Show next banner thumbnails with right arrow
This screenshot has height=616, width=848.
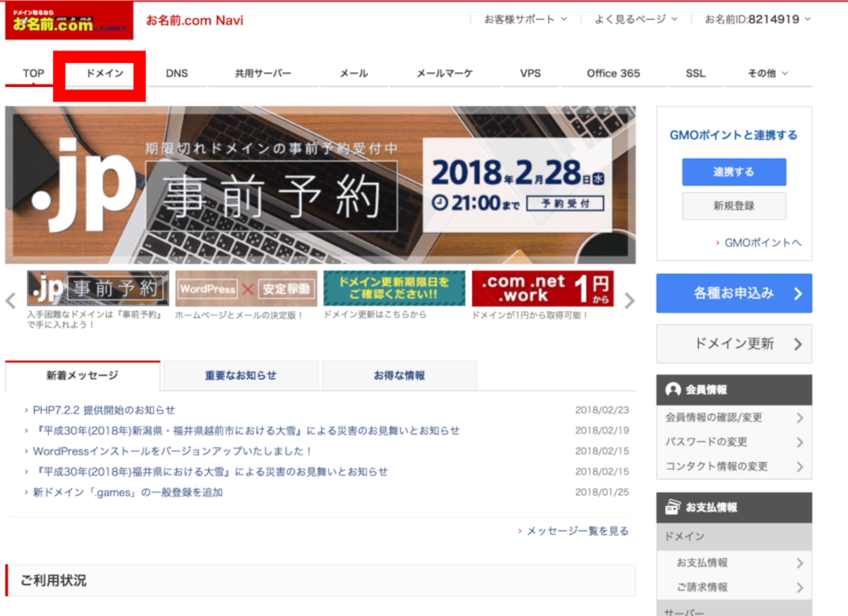tap(629, 301)
